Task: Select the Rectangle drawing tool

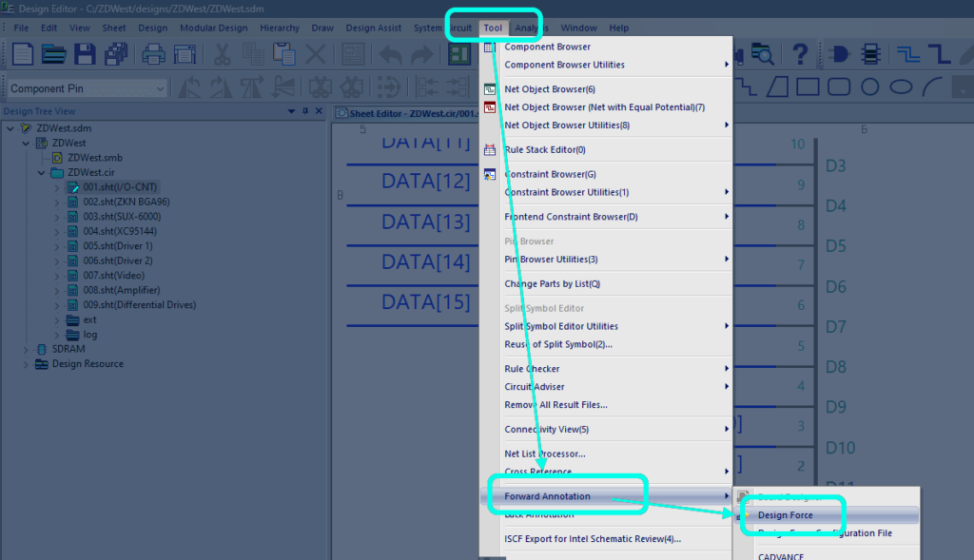Action: [x=808, y=86]
